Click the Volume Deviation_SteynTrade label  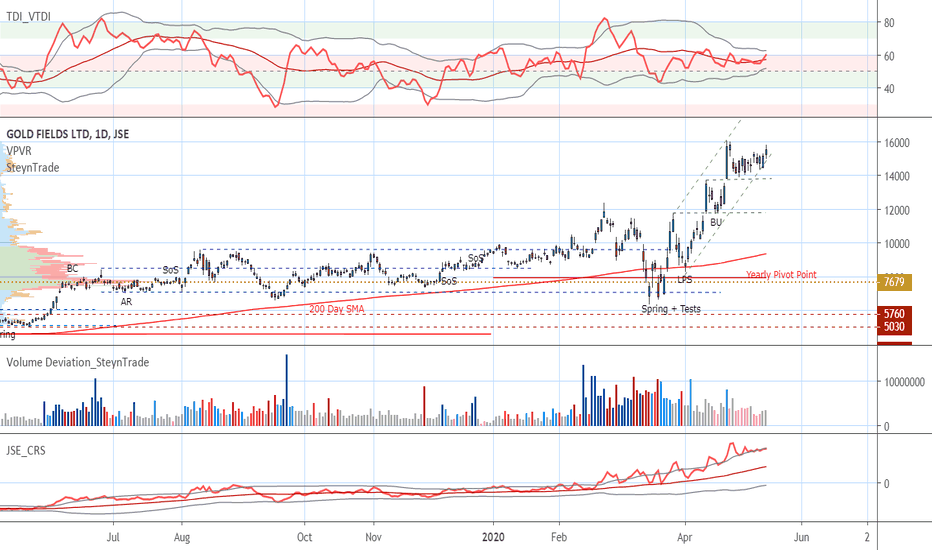pos(78,363)
